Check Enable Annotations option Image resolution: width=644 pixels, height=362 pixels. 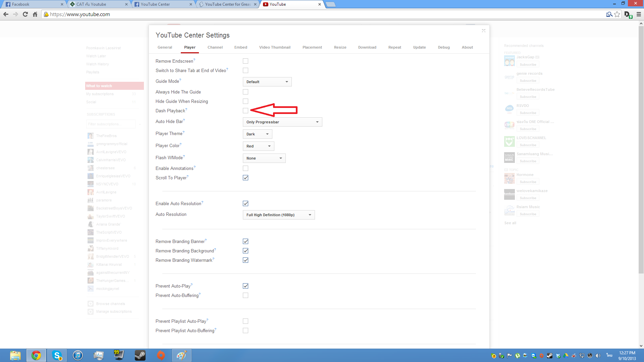(x=246, y=168)
